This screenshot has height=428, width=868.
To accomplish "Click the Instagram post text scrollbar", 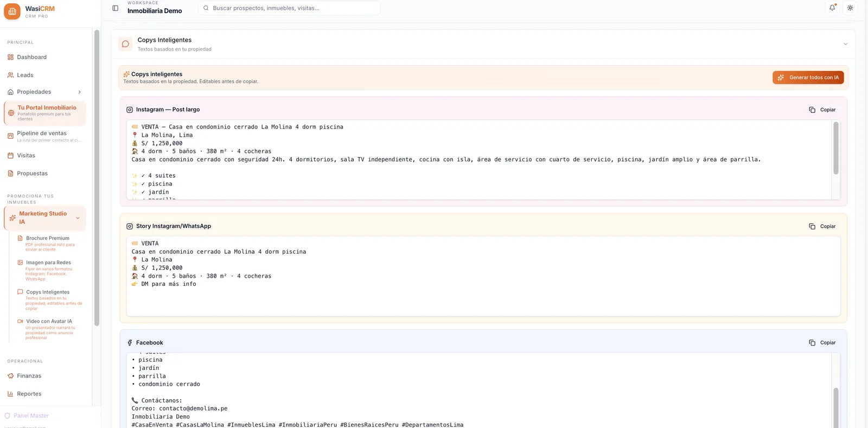I will 835,149.
